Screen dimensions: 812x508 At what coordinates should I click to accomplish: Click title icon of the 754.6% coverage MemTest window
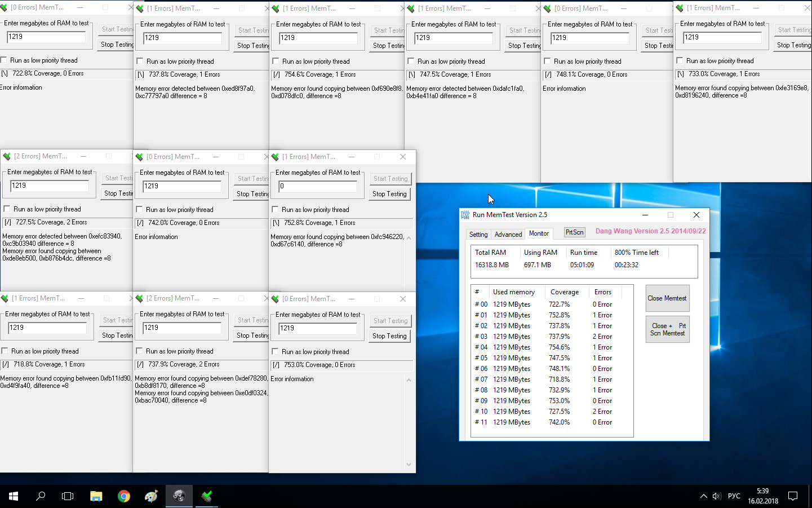[276, 8]
